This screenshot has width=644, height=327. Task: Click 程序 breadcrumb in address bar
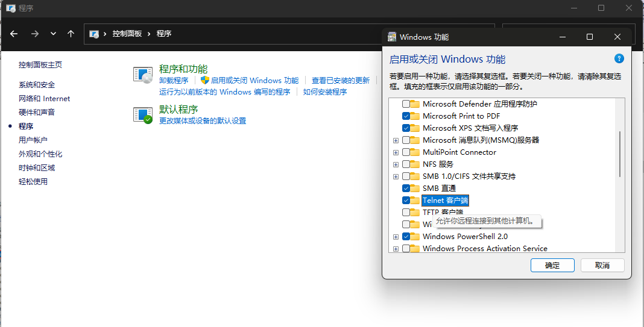(x=164, y=34)
